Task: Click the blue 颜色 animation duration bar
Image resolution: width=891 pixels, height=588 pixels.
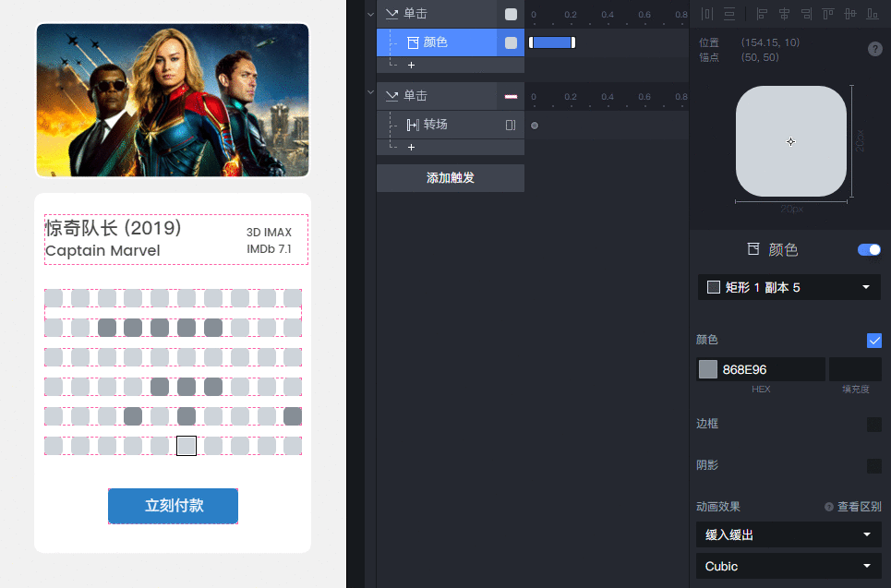Action: 552,42
